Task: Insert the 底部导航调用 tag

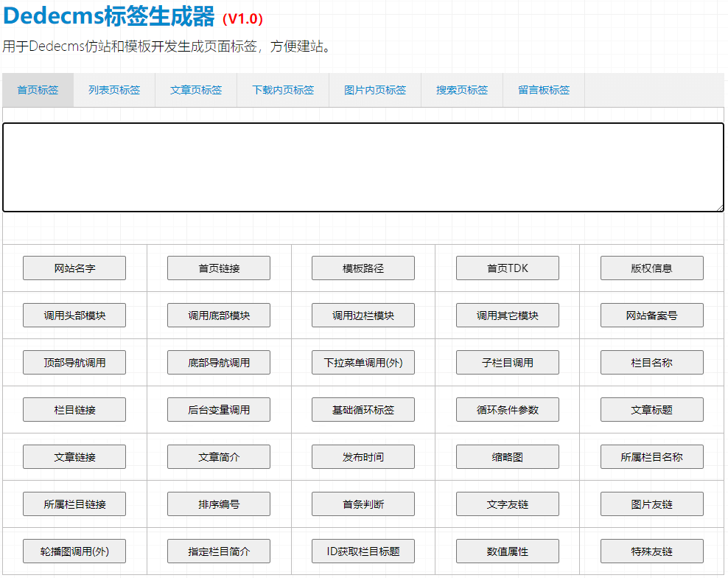Action: click(x=219, y=363)
